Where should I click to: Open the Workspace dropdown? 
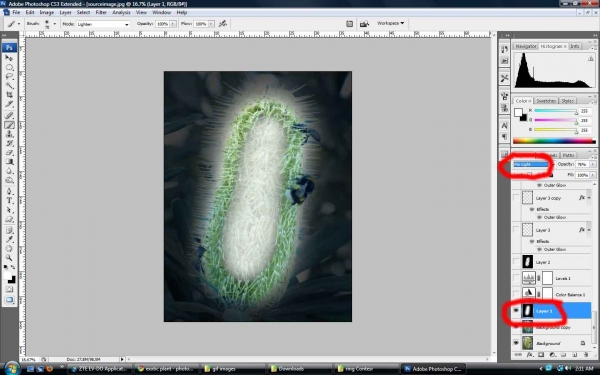pos(390,23)
